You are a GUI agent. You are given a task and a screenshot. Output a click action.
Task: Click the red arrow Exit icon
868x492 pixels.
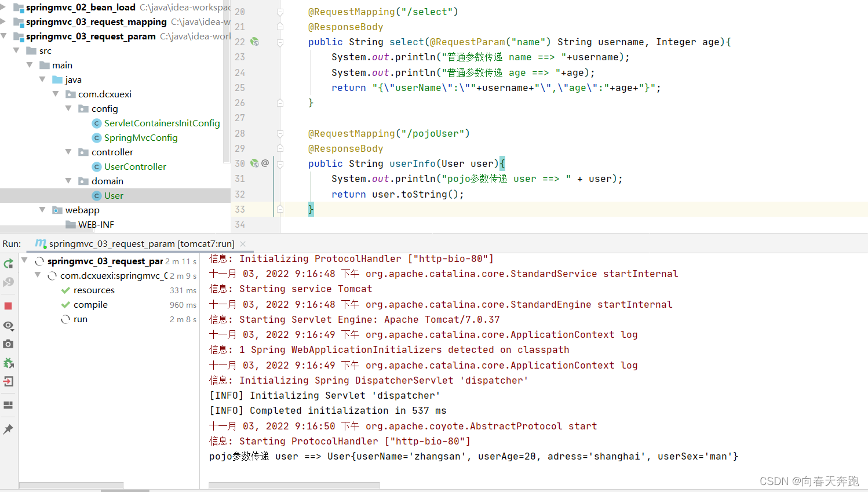click(x=8, y=381)
